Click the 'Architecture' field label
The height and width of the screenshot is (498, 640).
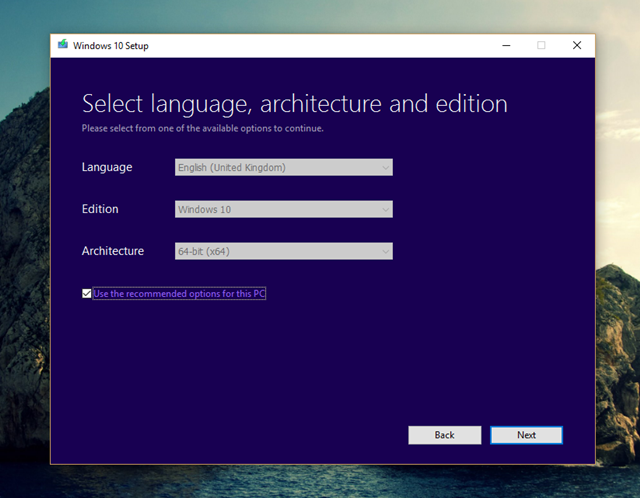(x=112, y=251)
